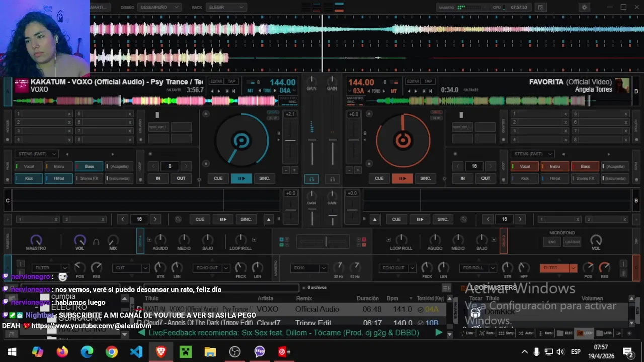The width and height of the screenshot is (644, 362).
Task: Open the ELEGIR rack dropdown
Action: (226, 7)
